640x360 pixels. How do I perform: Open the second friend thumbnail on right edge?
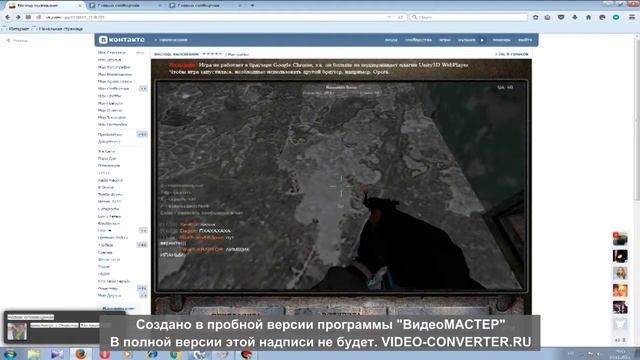[620, 256]
